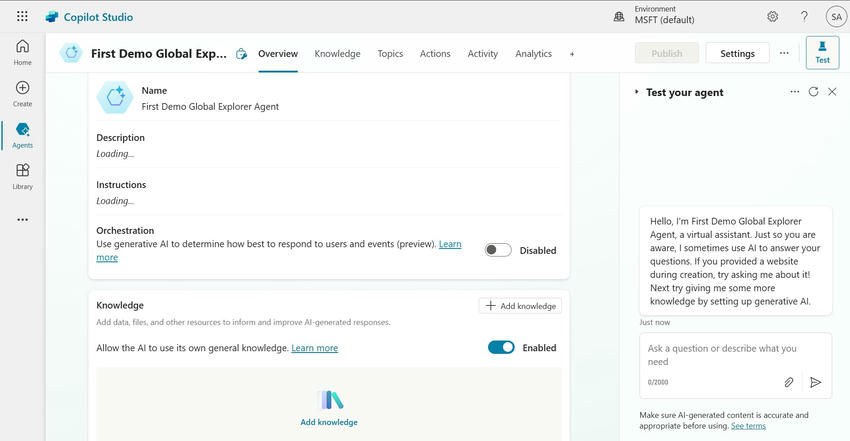Click the agent icon beside the title
Screen dimensions: 850x441
click(x=71, y=53)
